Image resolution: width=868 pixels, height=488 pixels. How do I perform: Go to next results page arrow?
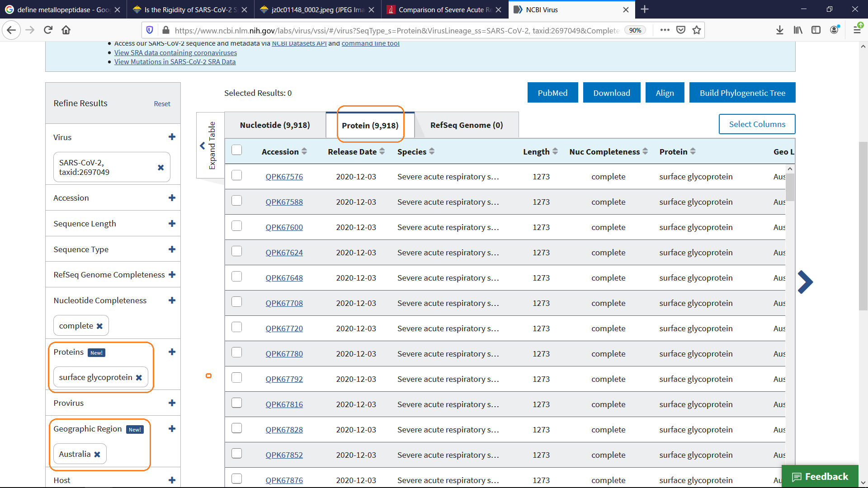[805, 282]
